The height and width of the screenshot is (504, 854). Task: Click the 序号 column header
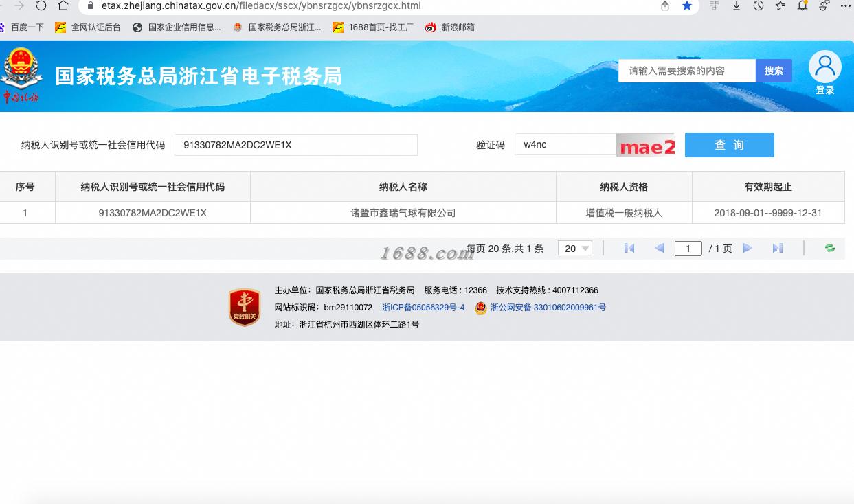25,187
